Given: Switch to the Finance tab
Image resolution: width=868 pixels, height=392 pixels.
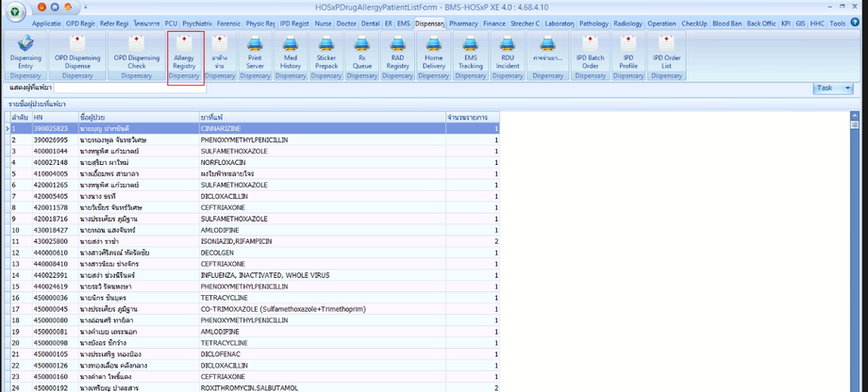Looking at the screenshot, I should coord(493,24).
